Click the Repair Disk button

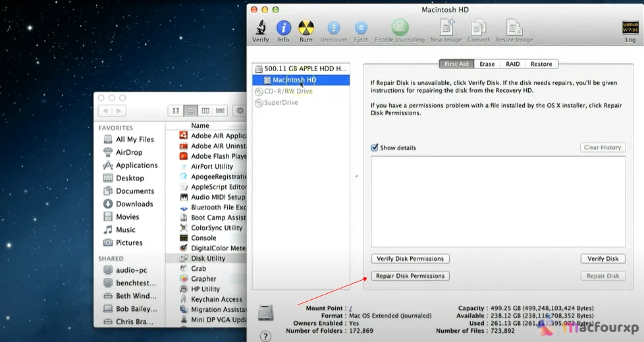pos(603,276)
